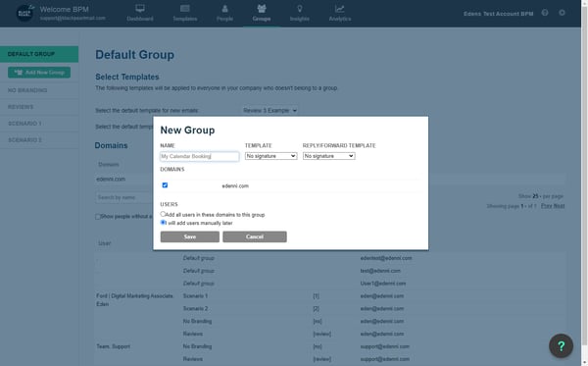The image size is (588, 366).
Task: Open the Reply/Forward Template dropdown
Action: (x=329, y=156)
